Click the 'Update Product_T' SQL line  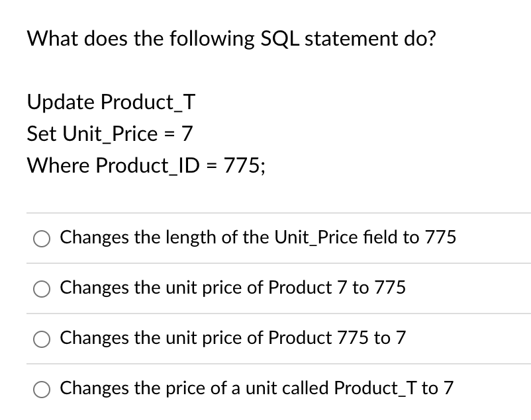[x=111, y=102]
